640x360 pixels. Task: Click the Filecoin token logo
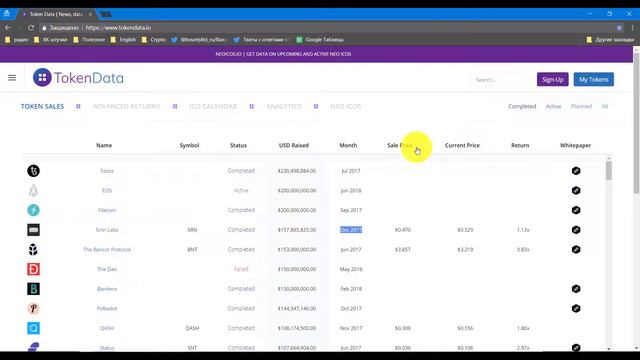tap(33, 210)
